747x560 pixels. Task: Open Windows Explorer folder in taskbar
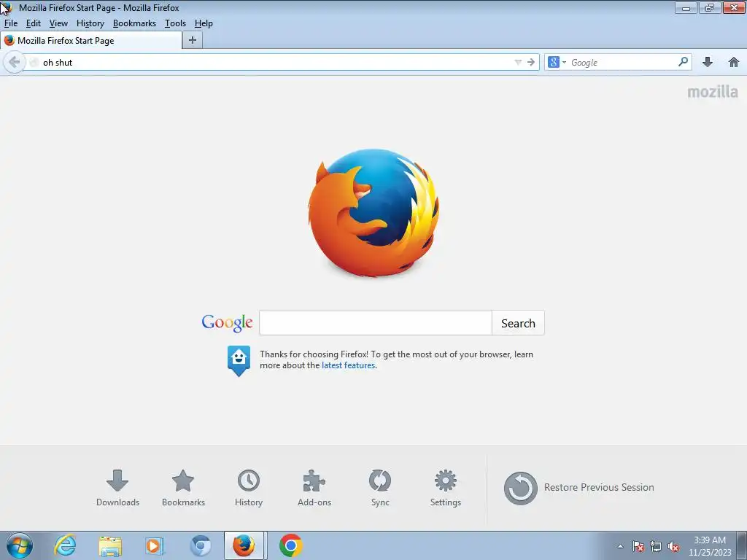coord(110,545)
